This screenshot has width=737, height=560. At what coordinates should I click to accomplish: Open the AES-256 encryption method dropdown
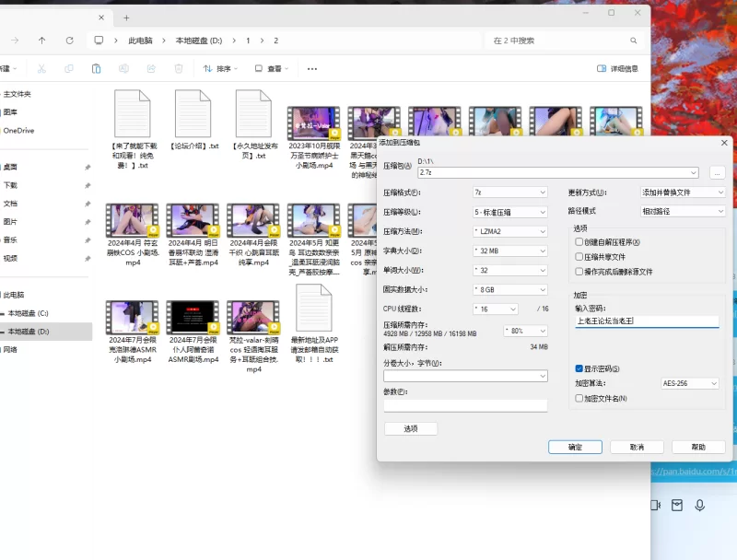tap(689, 383)
